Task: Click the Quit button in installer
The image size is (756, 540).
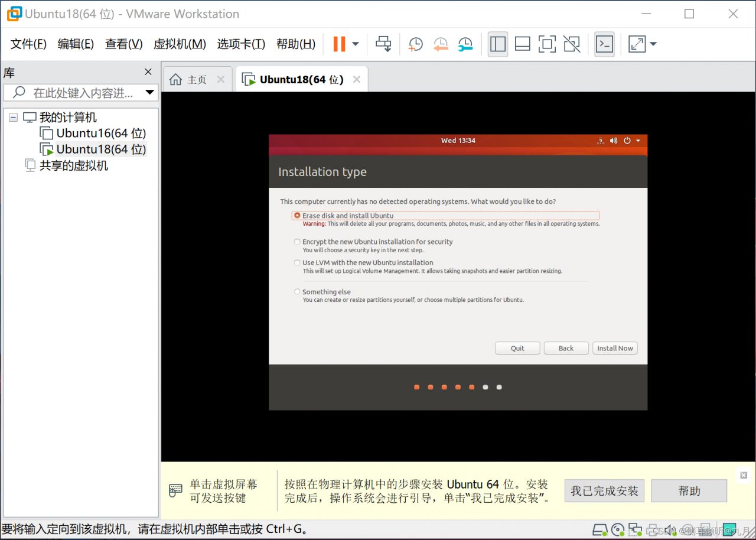Action: pos(517,348)
